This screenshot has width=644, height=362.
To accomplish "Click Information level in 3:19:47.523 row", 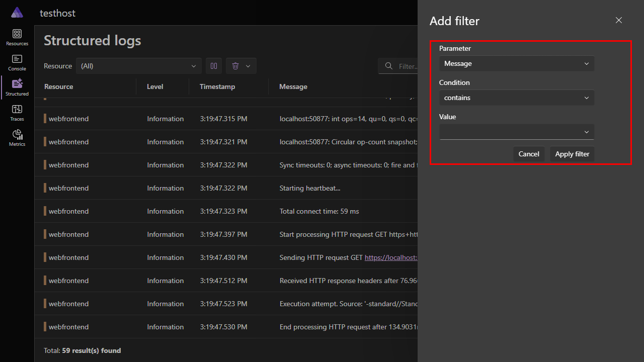I will click(166, 304).
